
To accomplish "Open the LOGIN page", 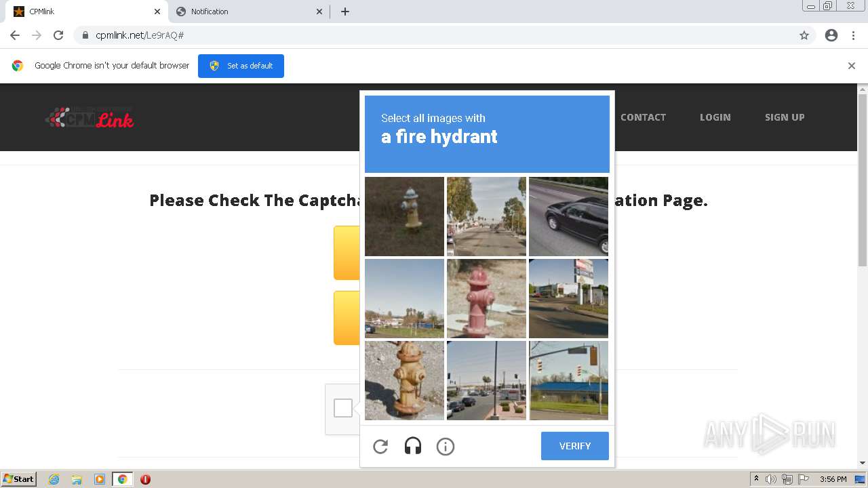I will pyautogui.click(x=715, y=117).
